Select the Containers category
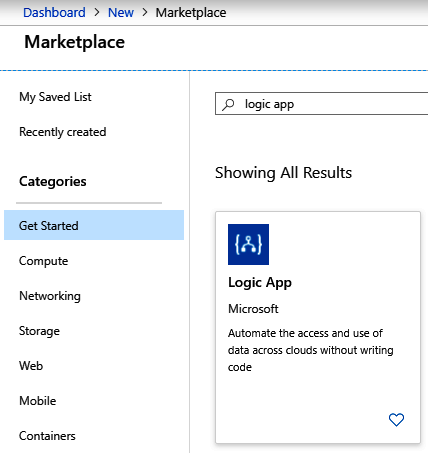Viewport: 428px width, 453px height. click(x=47, y=436)
